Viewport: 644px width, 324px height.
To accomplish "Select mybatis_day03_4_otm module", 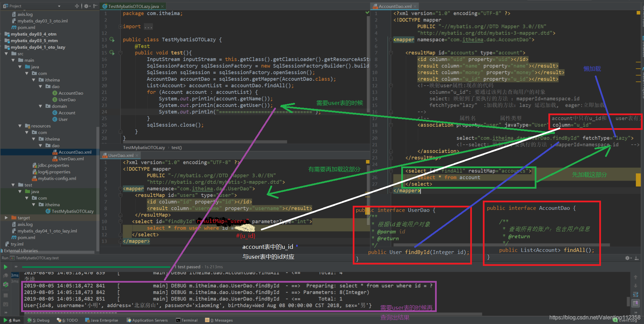I will click(x=30, y=34).
